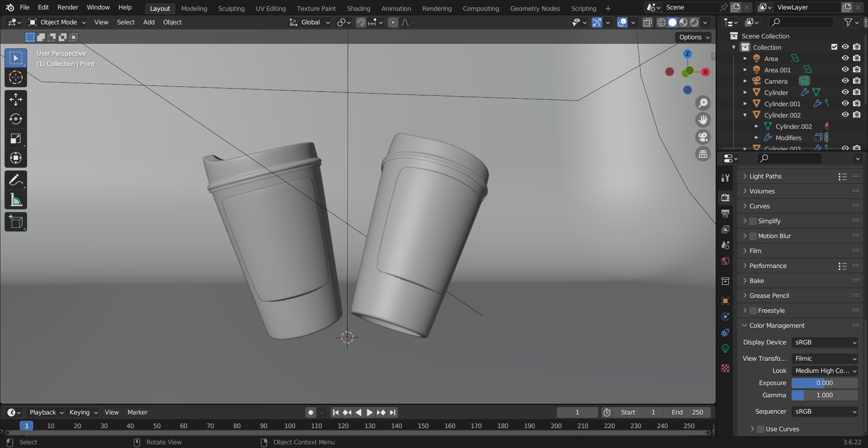Image resolution: width=868 pixels, height=448 pixels.
Task: Select the Add Cube tool
Action: coord(16,222)
